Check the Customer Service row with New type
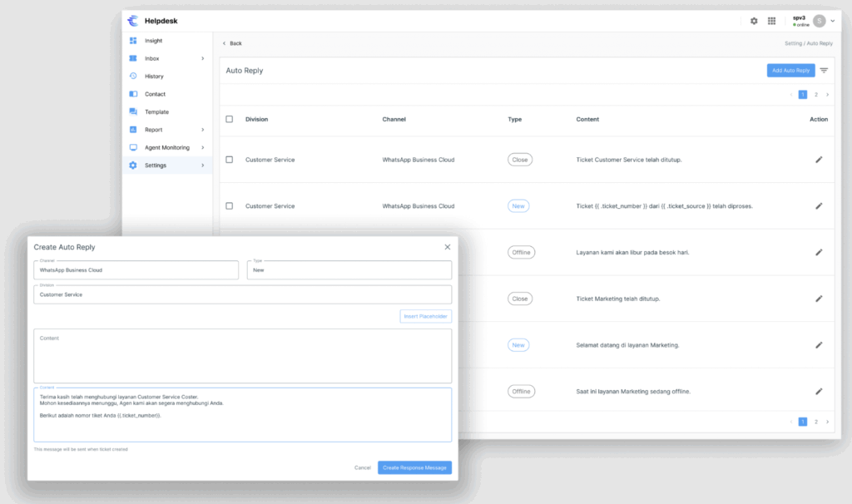Image resolution: width=852 pixels, height=504 pixels. click(x=230, y=206)
